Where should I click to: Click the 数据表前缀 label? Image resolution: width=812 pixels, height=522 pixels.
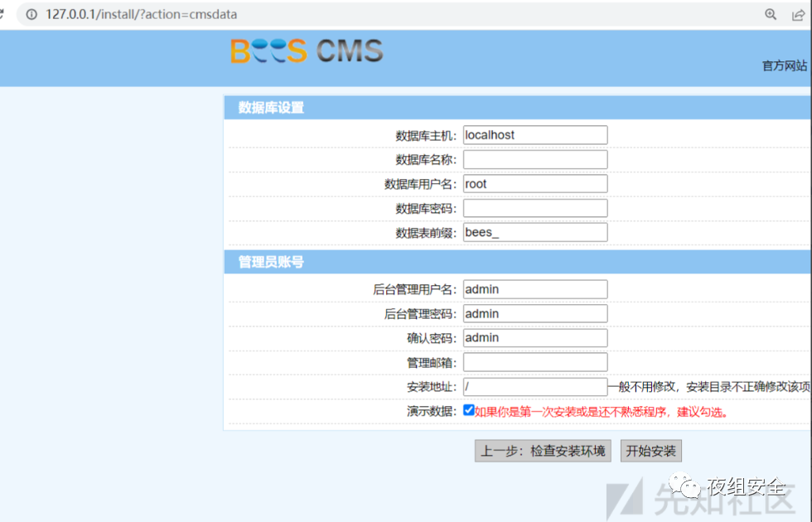426,233
